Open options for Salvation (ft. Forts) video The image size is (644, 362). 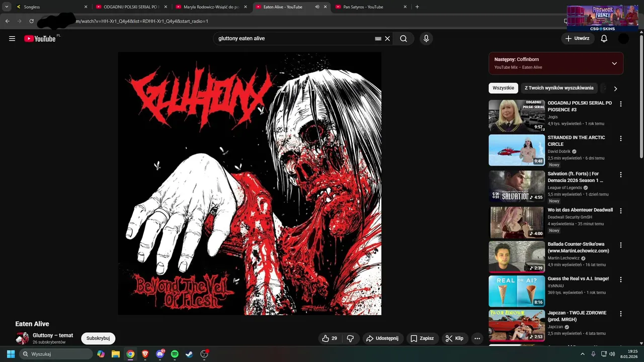(x=620, y=174)
